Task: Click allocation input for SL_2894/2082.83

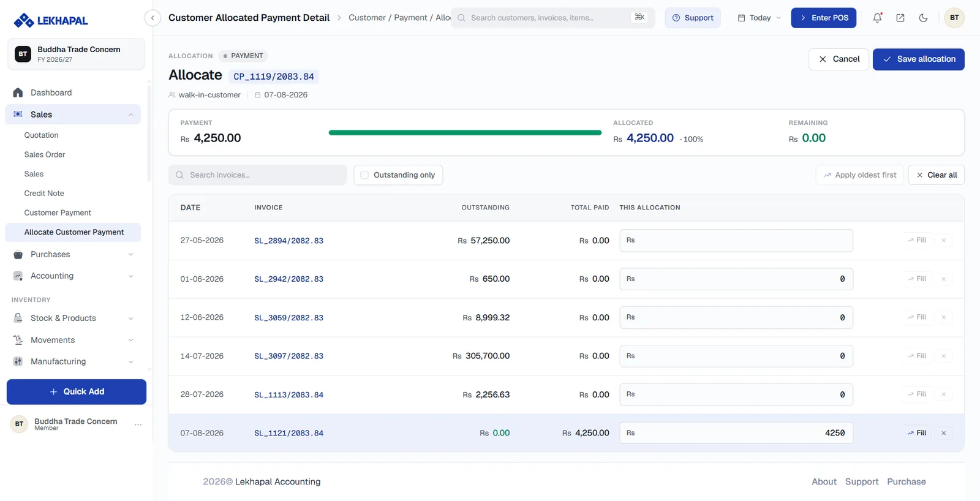Action: pyautogui.click(x=736, y=241)
